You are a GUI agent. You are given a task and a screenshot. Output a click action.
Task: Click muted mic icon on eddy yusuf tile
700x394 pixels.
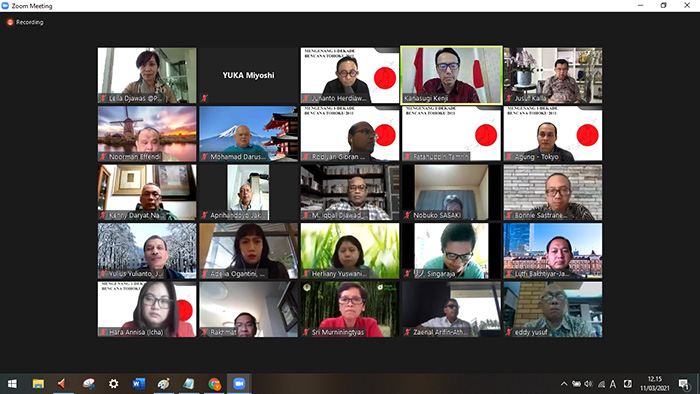(x=508, y=332)
